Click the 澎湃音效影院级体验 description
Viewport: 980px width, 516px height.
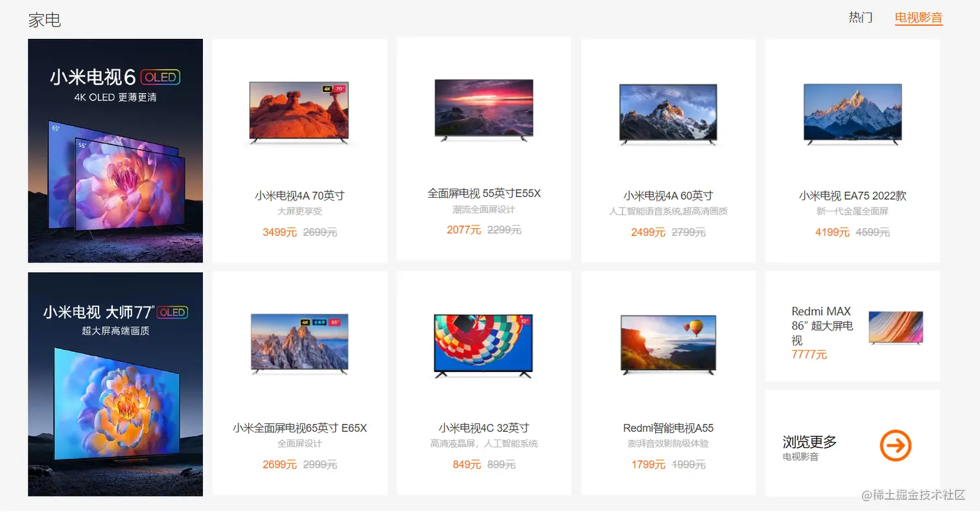[x=668, y=443]
